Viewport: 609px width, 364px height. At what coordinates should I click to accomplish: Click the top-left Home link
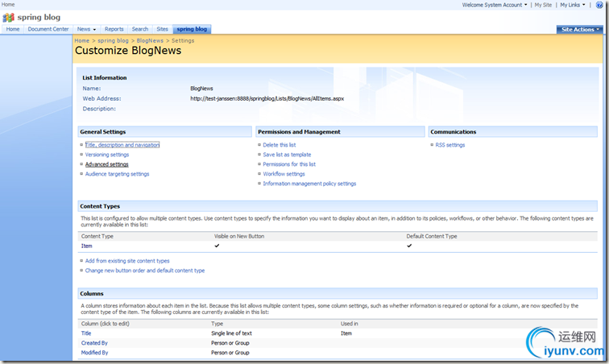(x=8, y=5)
